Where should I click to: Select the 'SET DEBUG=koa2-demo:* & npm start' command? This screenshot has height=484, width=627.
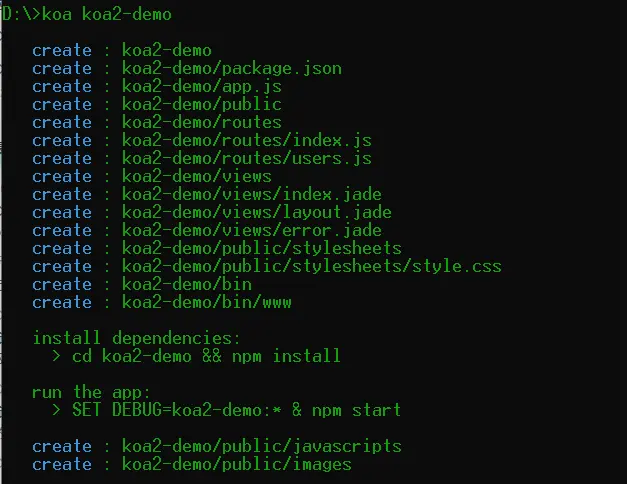tap(237, 410)
